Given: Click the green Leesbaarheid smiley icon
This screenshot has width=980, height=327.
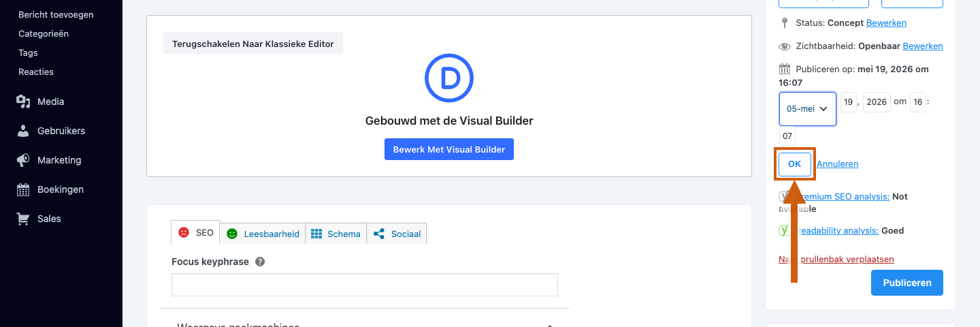Looking at the screenshot, I should click(x=232, y=234).
